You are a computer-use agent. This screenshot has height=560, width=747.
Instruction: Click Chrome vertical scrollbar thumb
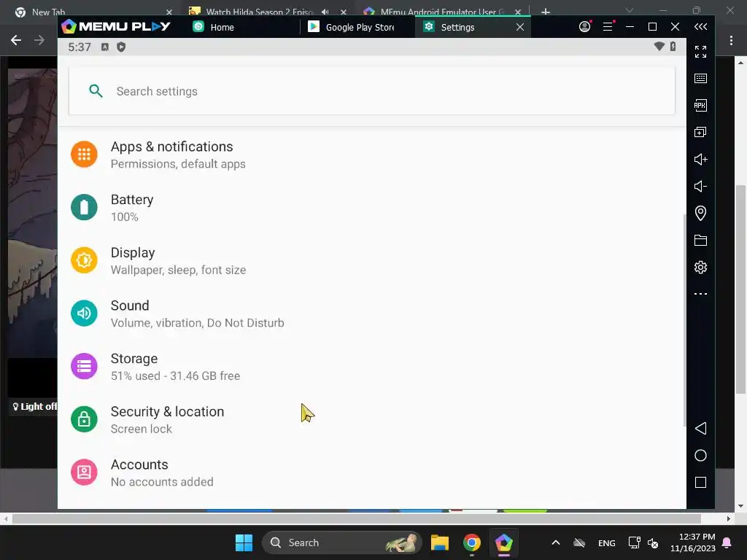(x=741, y=289)
